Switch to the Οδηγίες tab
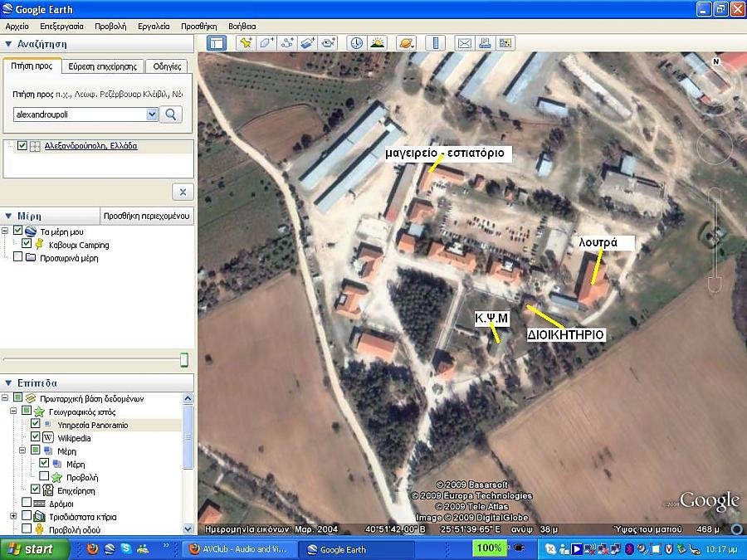Screen dimensions: 747x560 click(x=167, y=66)
